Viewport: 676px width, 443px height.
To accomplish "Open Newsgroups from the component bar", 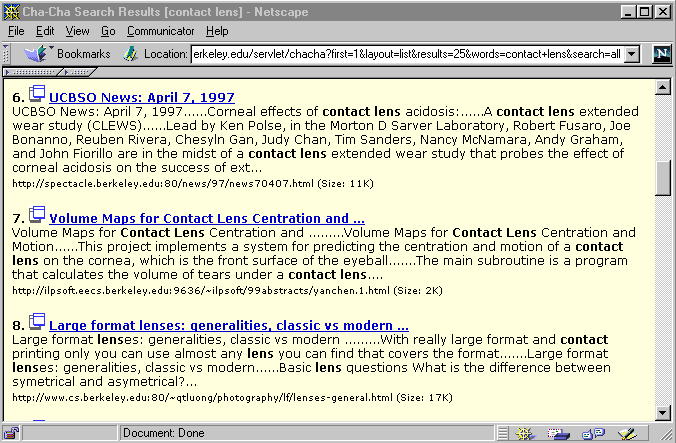I will click(593, 433).
